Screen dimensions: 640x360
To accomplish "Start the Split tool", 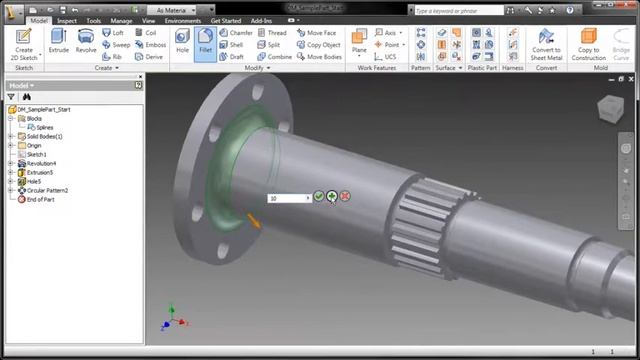I will click(269, 44).
